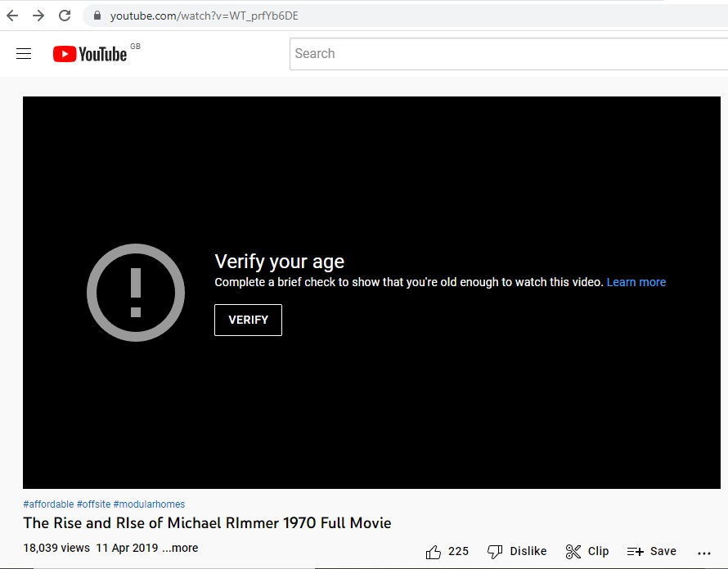
Task: Click the 18,039 views text
Action: pyautogui.click(x=56, y=548)
